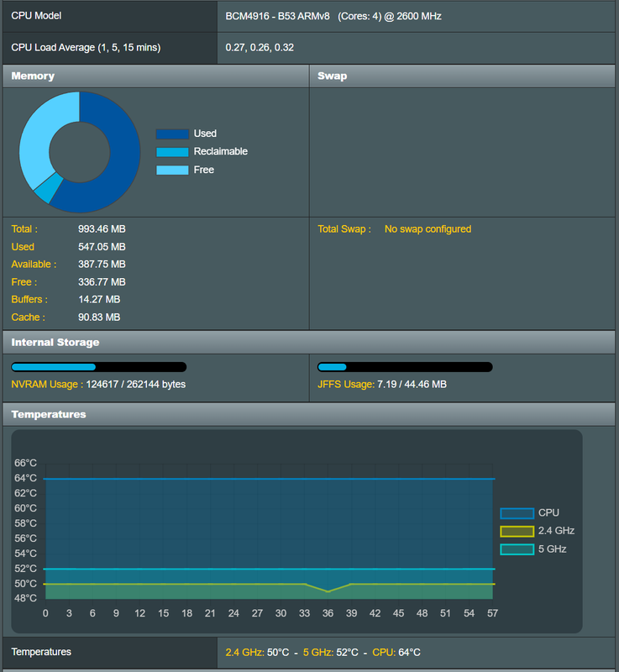Click the Used memory legend swatch
This screenshot has width=619, height=672.
[172, 134]
